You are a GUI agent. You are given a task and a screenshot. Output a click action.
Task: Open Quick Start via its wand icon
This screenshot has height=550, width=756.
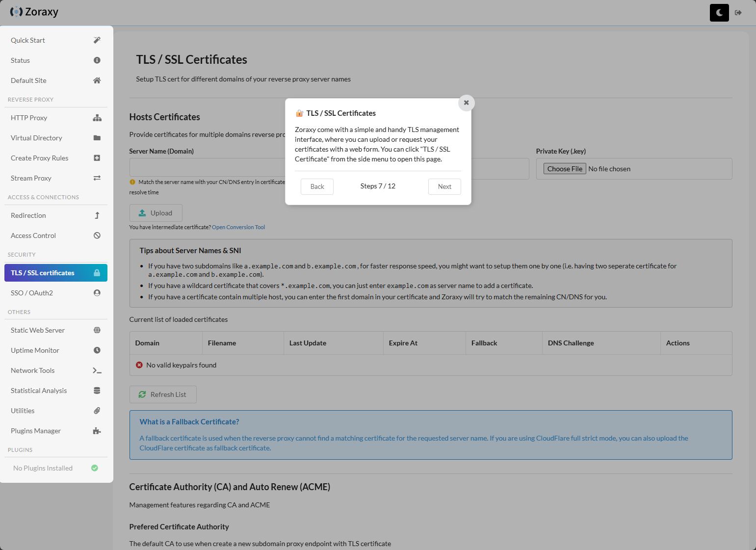click(97, 40)
